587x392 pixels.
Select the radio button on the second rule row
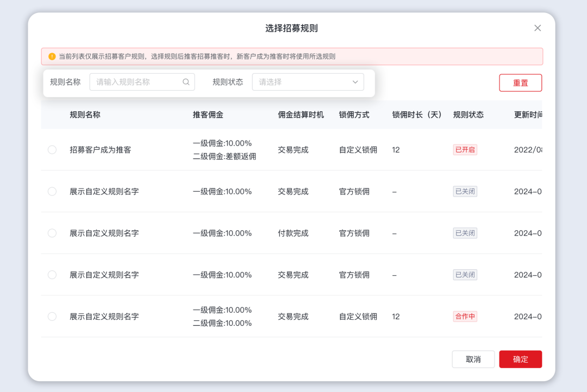[52, 191]
